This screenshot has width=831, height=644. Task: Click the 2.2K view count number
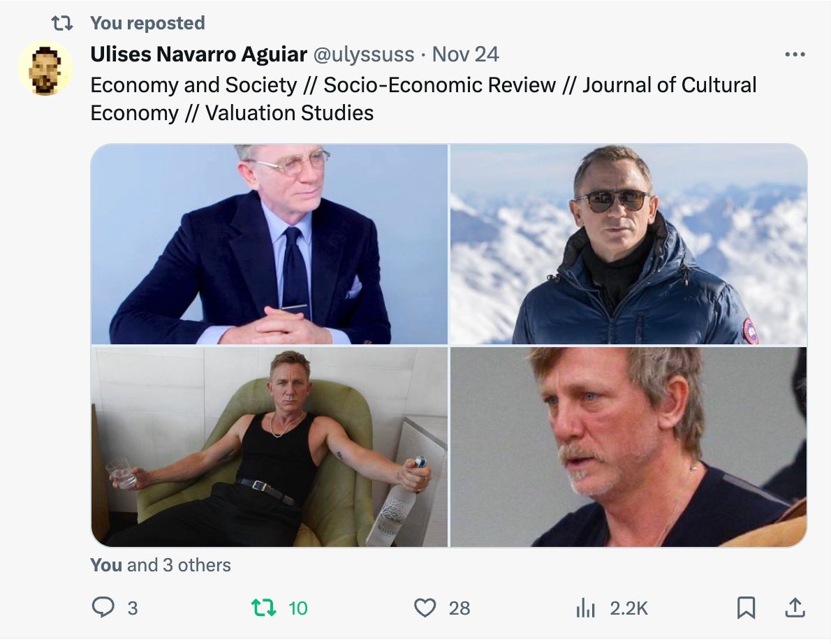coord(628,608)
